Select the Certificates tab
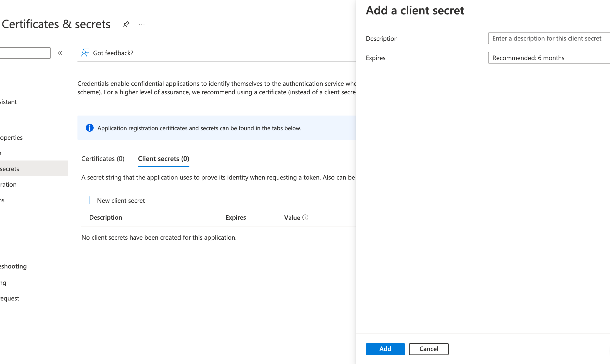The image size is (610, 364). (x=102, y=159)
